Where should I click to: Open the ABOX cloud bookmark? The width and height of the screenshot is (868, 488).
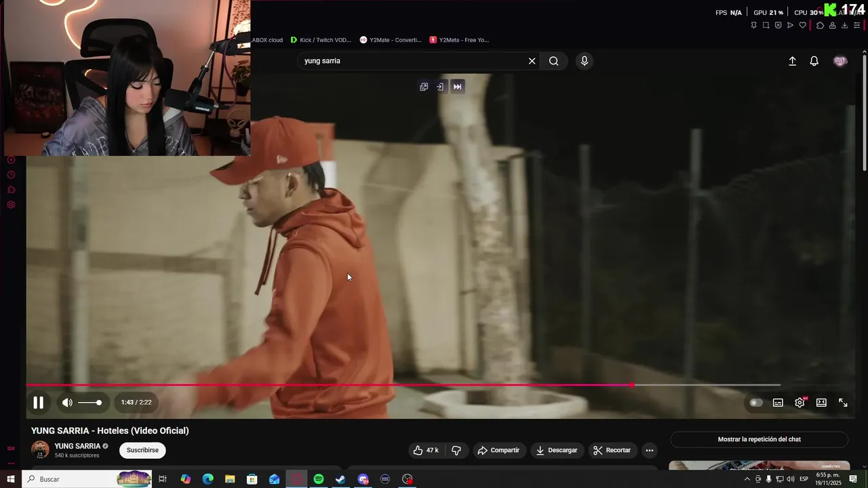[267, 40]
